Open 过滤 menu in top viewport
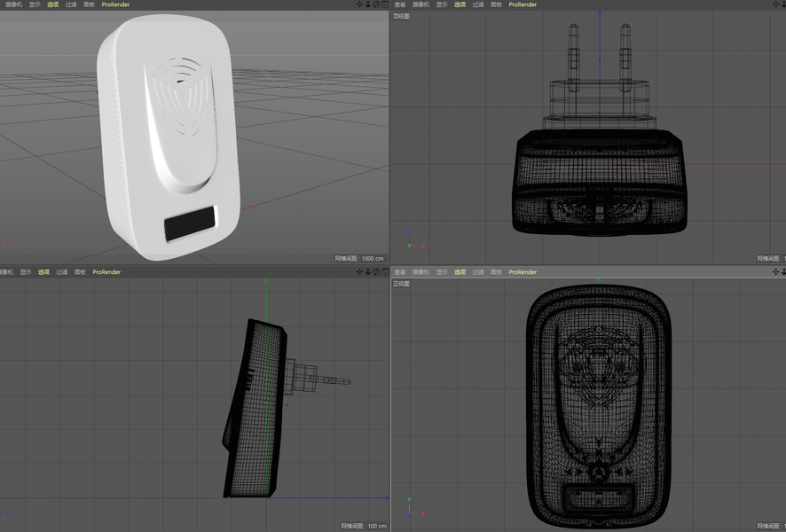786x532 pixels. tap(477, 4)
